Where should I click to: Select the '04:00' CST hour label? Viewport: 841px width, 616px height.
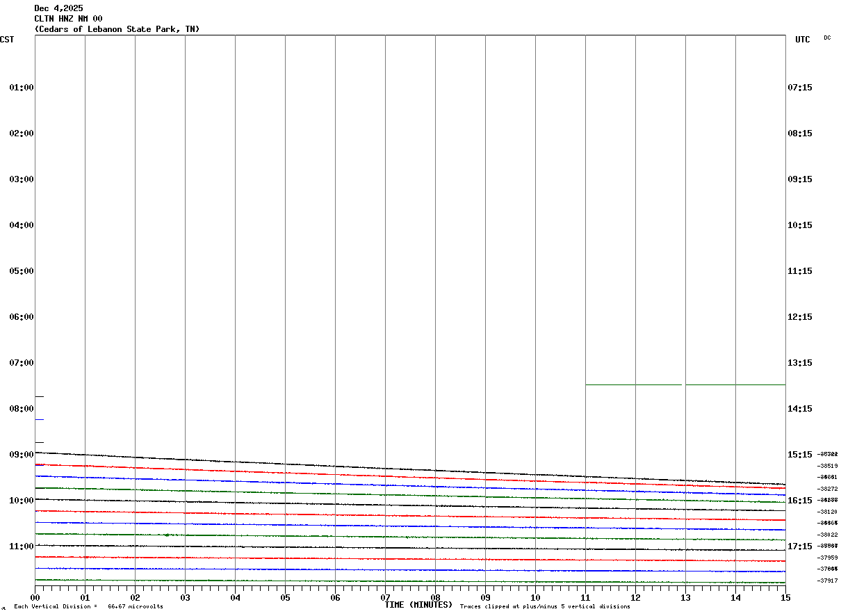(22, 225)
